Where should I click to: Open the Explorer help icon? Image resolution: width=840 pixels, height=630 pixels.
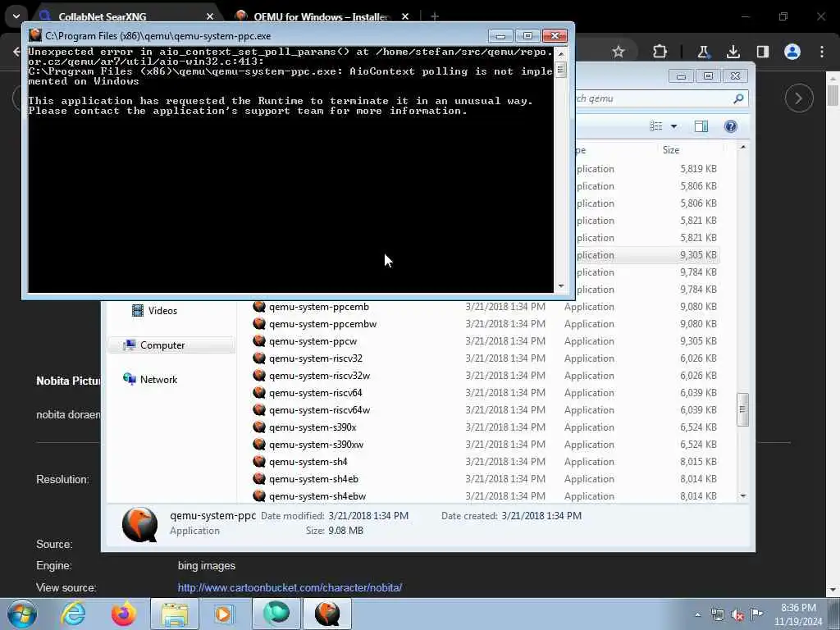pyautogui.click(x=731, y=126)
